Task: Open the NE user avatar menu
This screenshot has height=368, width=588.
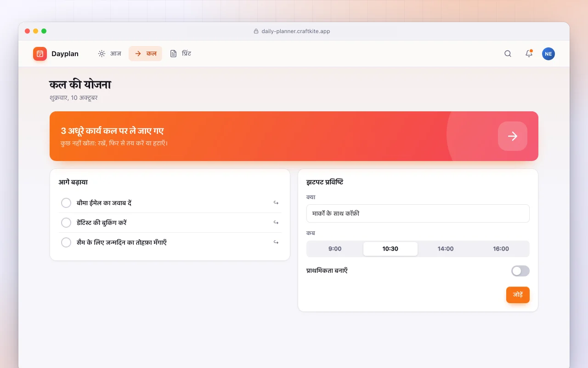Action: (x=548, y=54)
